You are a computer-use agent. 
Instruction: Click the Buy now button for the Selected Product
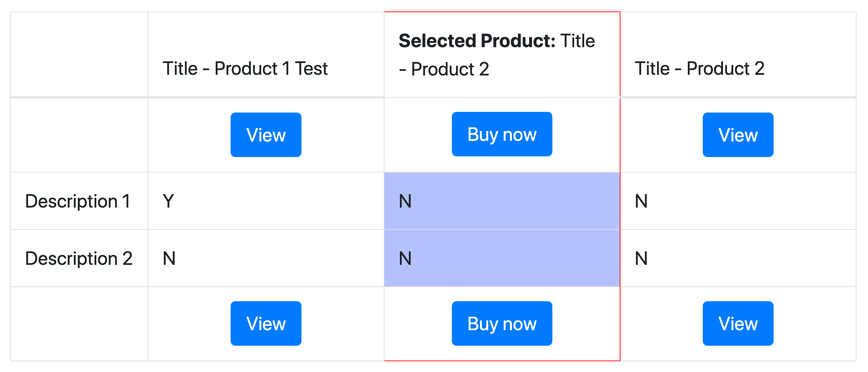pyautogui.click(x=502, y=134)
